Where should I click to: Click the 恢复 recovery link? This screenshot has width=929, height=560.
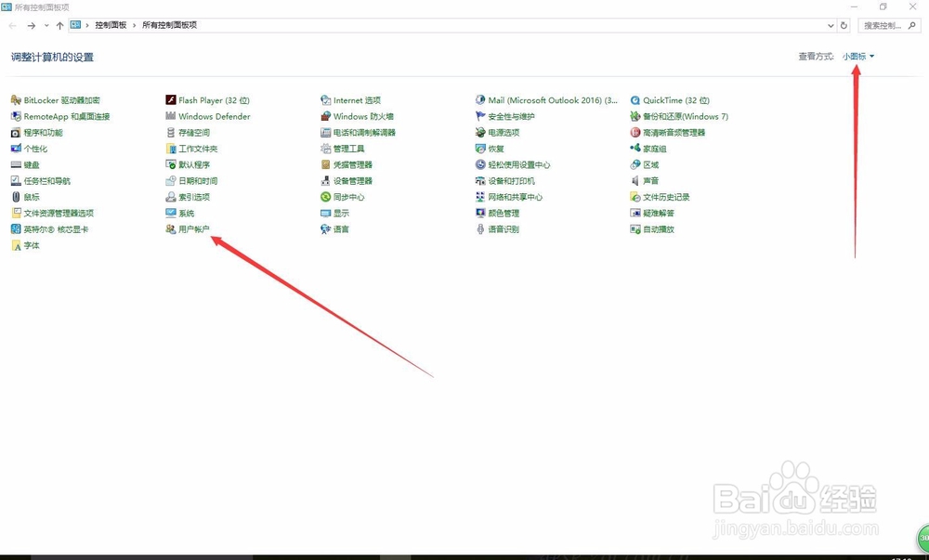495,149
